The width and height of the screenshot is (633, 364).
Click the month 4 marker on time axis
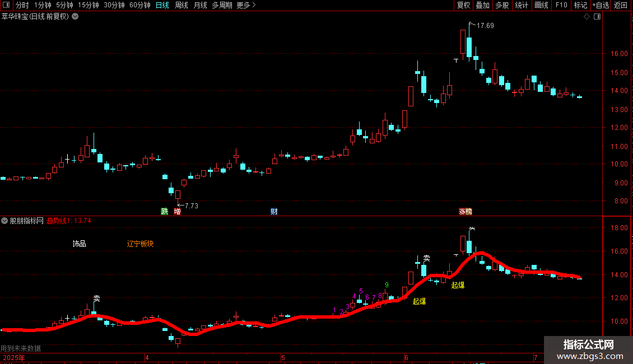[147, 357]
